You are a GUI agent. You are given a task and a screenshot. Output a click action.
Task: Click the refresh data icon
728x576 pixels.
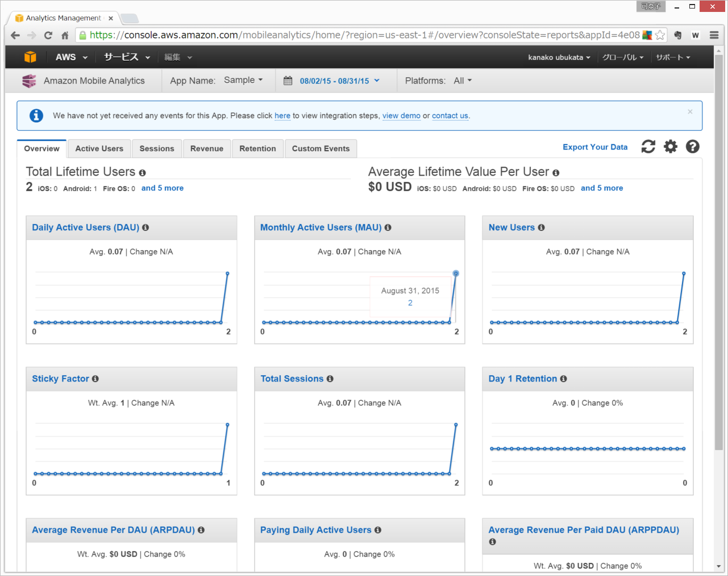coord(648,147)
